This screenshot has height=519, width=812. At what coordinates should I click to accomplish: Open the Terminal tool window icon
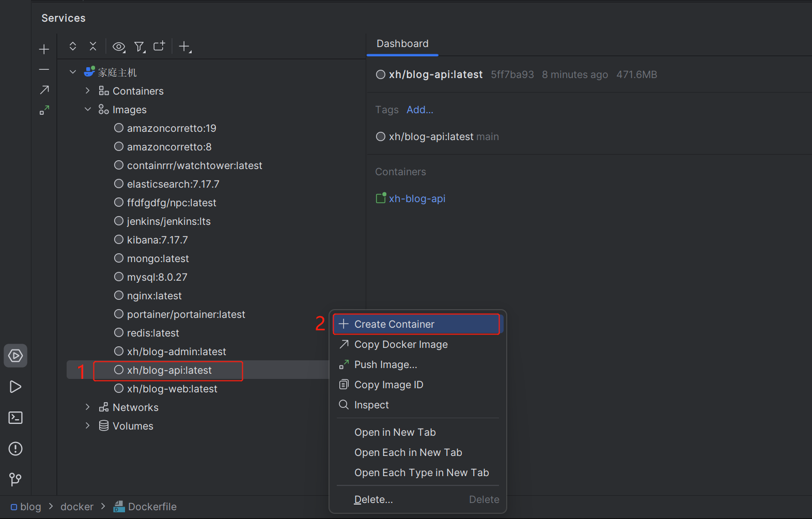coord(15,418)
